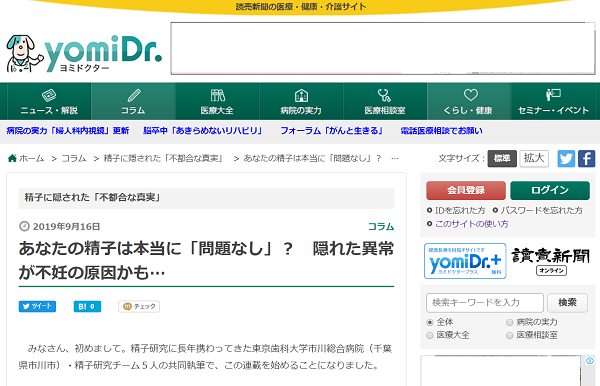This screenshot has width=600, height=386.
Task: Click the ログイン button
Action: 550,190
